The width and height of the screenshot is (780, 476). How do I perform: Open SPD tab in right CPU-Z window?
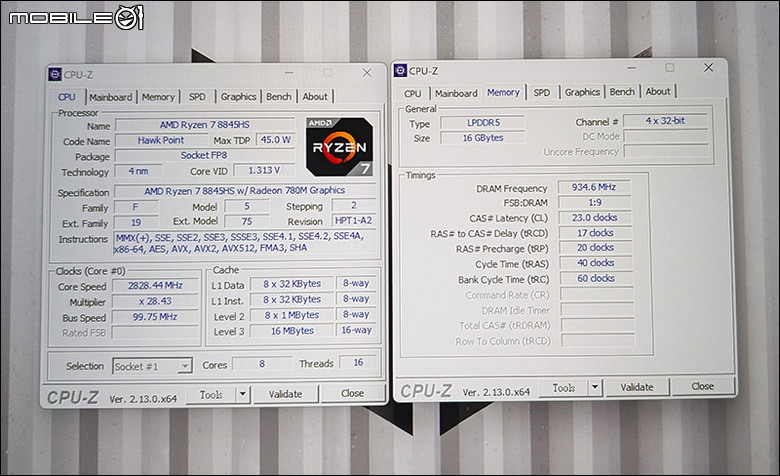coord(542,93)
